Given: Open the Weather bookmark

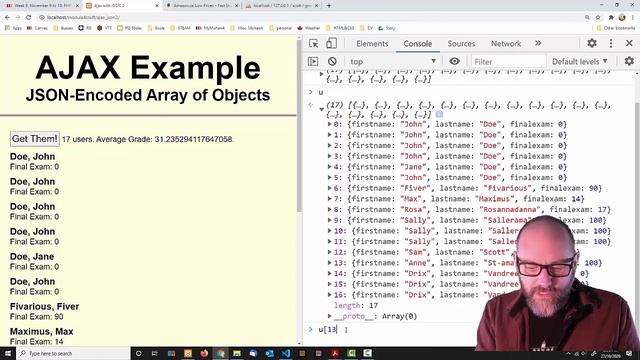Looking at the screenshot, I should click(x=309, y=28).
